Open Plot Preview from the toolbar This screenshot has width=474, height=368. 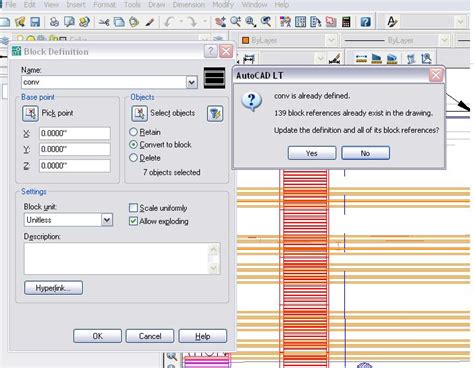tap(69, 22)
